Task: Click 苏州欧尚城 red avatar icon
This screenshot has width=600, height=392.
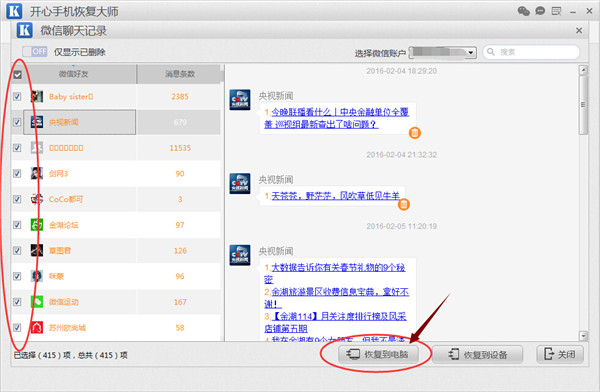Action: pos(37,327)
